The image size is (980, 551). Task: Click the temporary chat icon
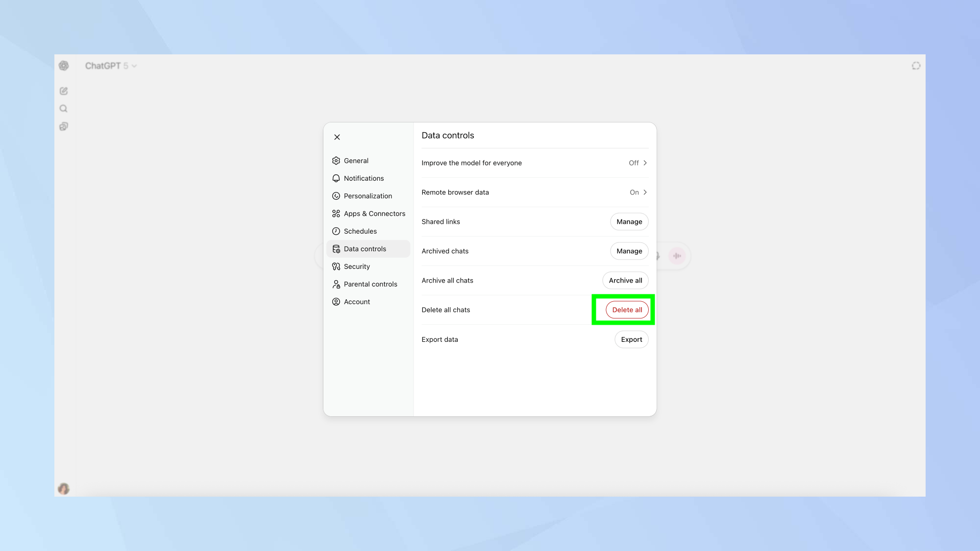[x=916, y=66]
